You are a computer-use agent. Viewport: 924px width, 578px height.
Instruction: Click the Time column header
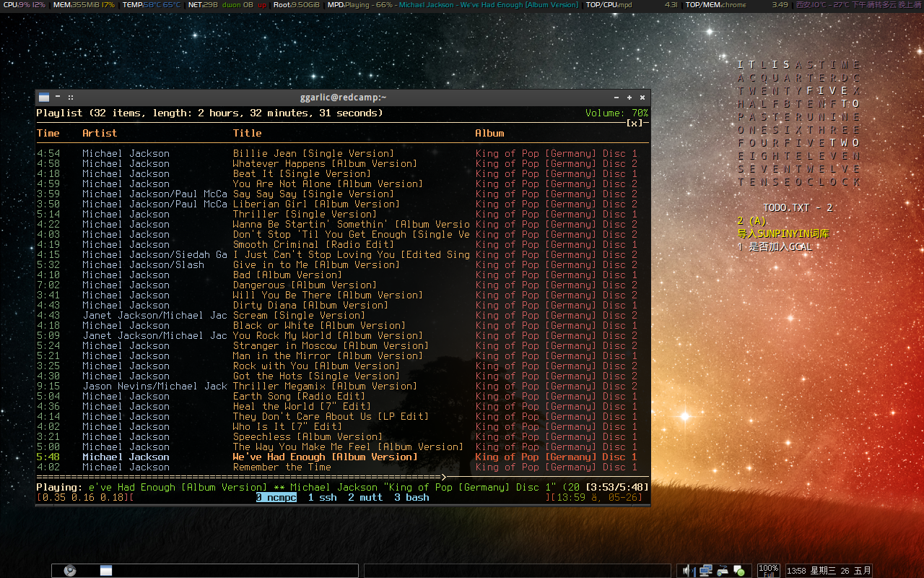point(48,133)
